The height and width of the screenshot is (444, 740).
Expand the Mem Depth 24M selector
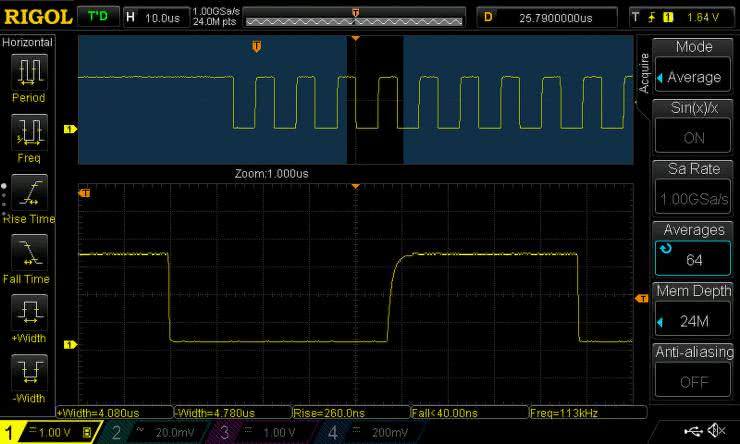693,321
